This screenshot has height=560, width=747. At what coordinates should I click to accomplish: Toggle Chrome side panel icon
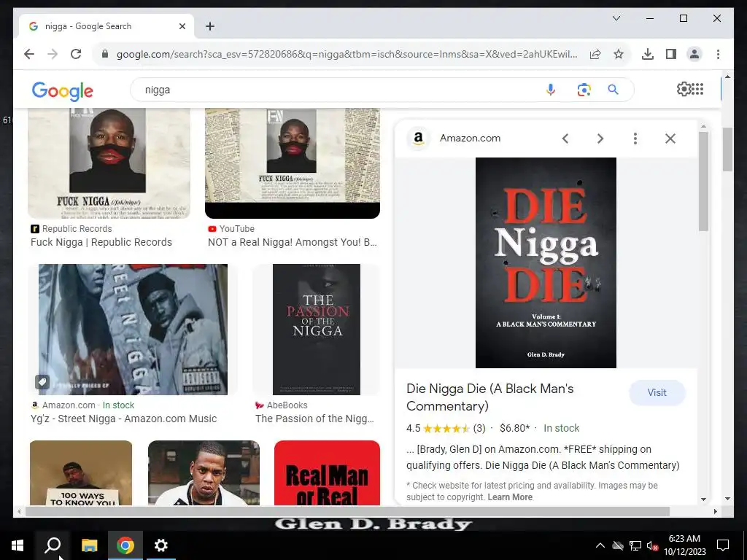click(671, 54)
